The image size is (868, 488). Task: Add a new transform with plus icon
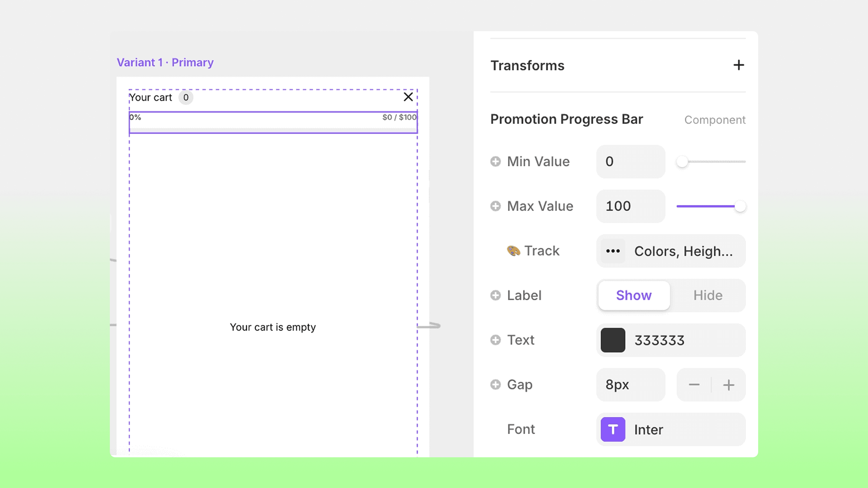tap(738, 65)
